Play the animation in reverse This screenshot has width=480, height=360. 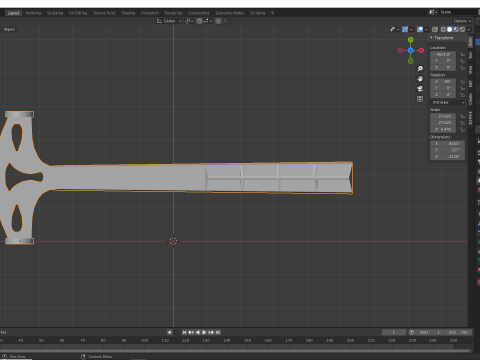click(x=198, y=332)
